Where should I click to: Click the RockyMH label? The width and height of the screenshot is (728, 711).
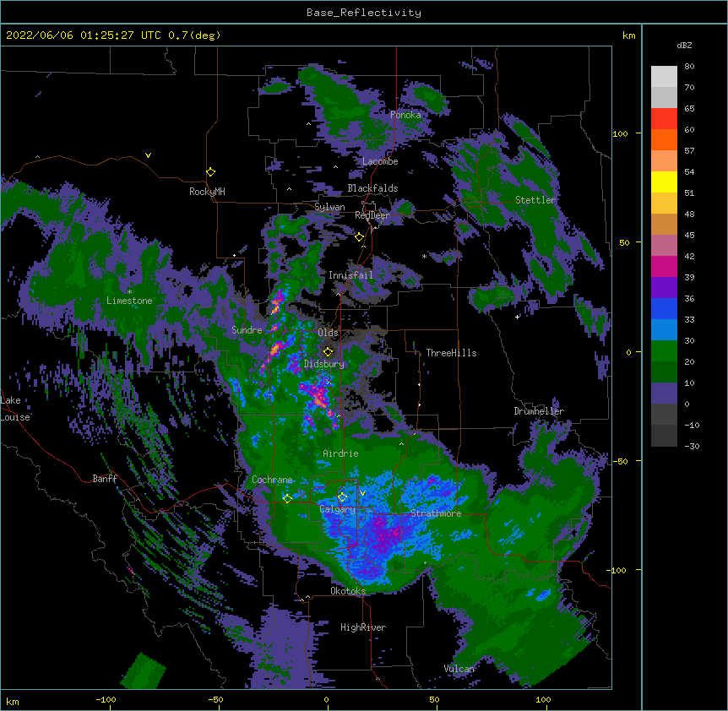click(x=207, y=191)
